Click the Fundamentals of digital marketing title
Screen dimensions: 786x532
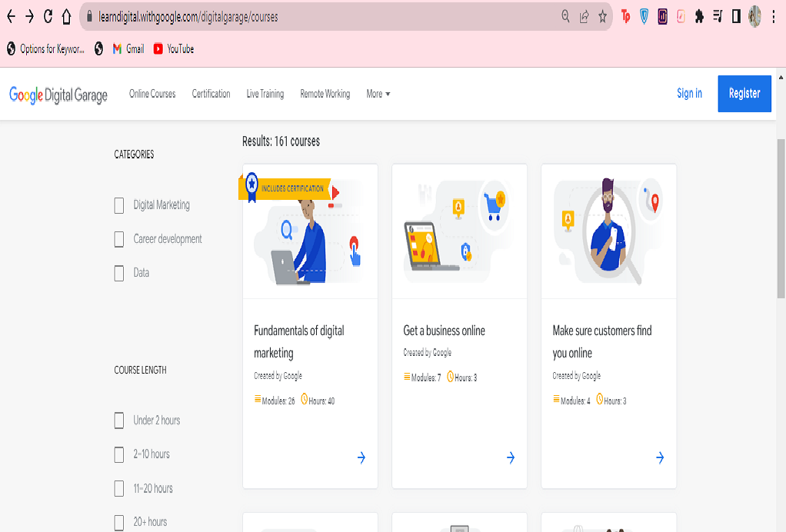[x=298, y=341]
